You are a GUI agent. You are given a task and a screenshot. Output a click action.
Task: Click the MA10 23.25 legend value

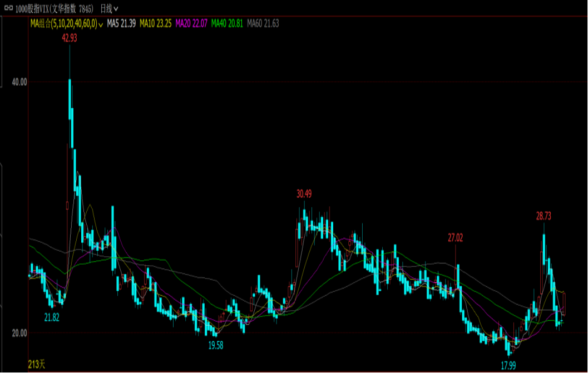coord(156,23)
